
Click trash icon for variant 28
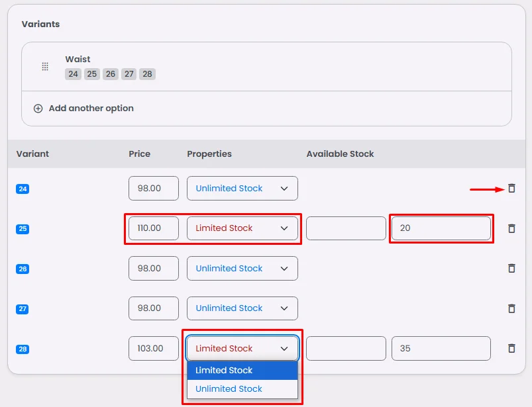[511, 348]
